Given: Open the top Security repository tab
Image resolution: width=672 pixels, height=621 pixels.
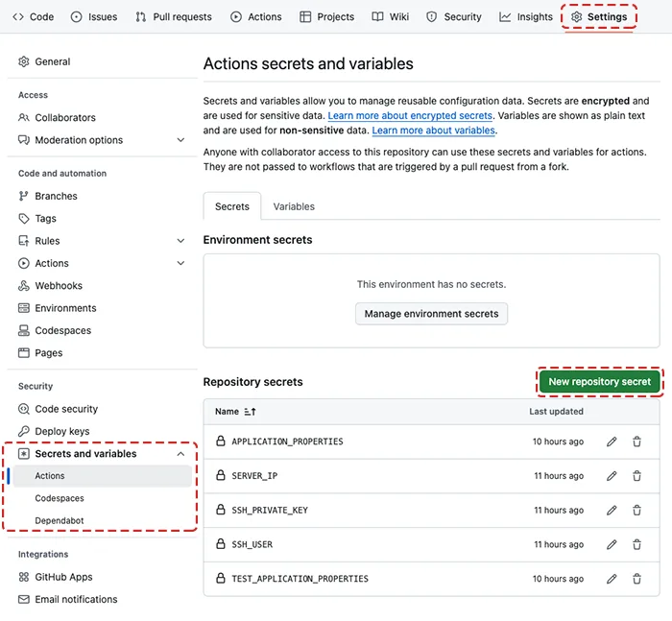Looking at the screenshot, I should 454,16.
